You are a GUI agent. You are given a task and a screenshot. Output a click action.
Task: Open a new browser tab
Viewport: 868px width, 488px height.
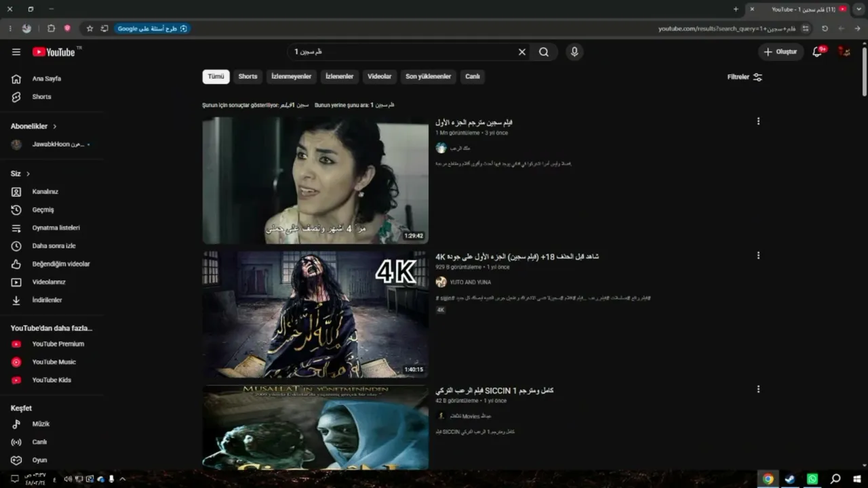pos(736,9)
